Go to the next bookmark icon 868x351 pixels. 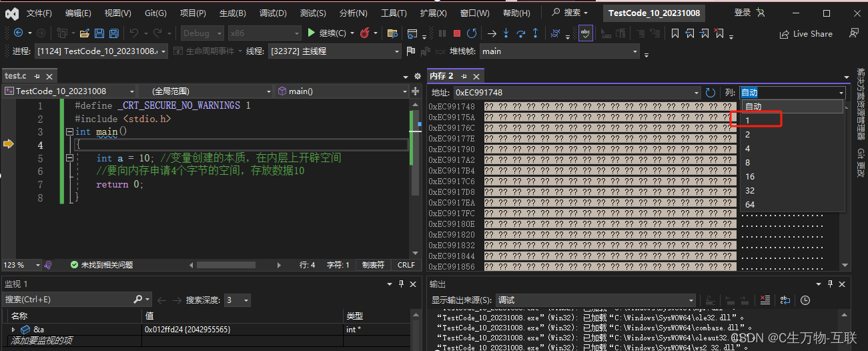(x=705, y=33)
